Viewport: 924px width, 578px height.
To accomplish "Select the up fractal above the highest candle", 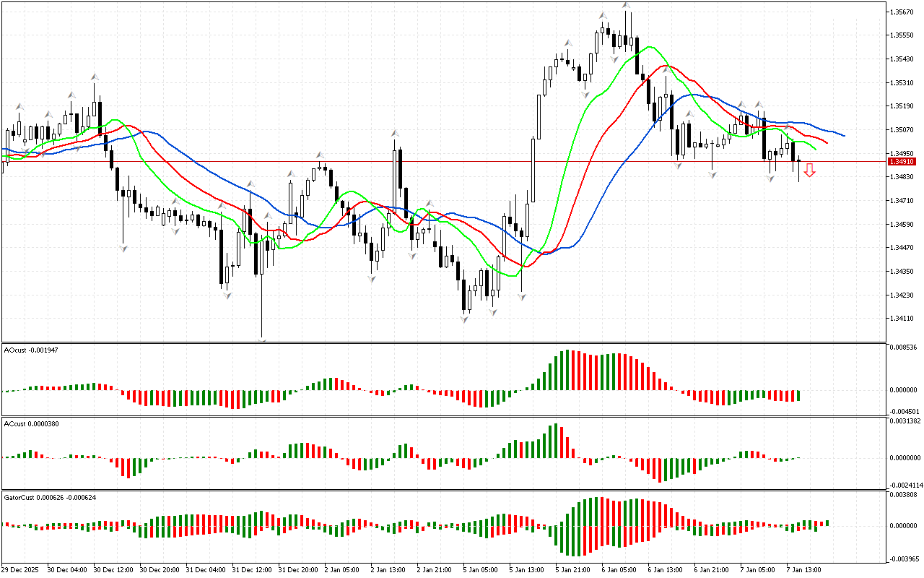I will tap(627, 6).
